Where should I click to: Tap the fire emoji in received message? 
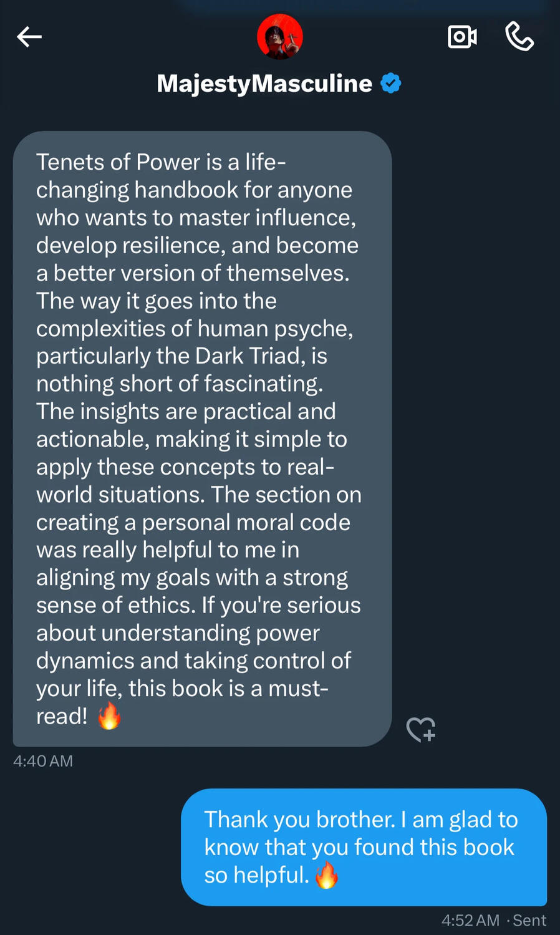[x=109, y=716]
